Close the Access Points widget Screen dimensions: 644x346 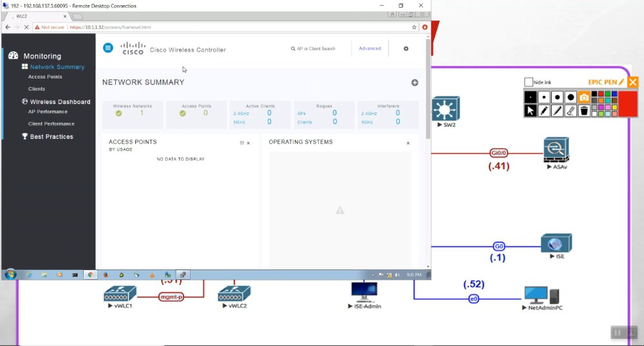[249, 143]
